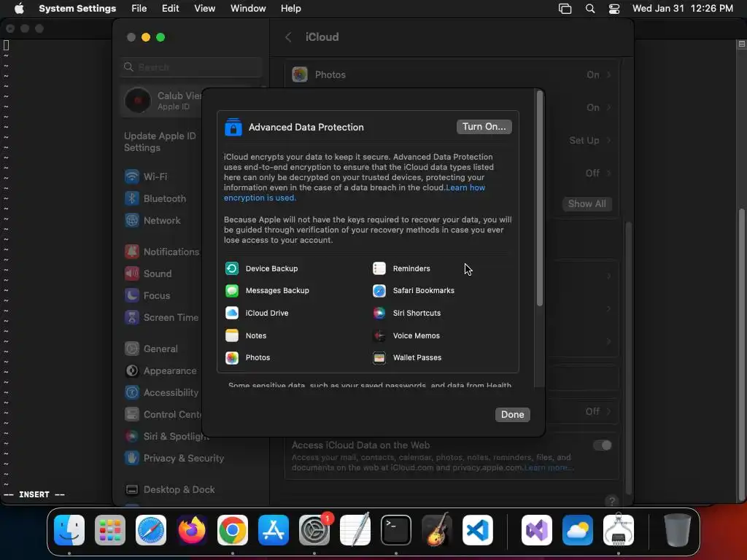Click the Show All button
This screenshot has width=747, height=560.
[587, 204]
